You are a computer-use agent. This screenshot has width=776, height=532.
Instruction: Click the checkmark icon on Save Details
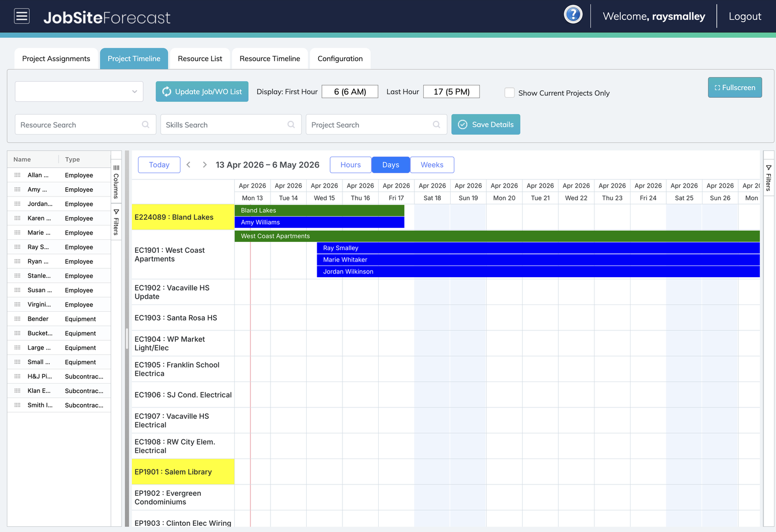[x=462, y=125]
